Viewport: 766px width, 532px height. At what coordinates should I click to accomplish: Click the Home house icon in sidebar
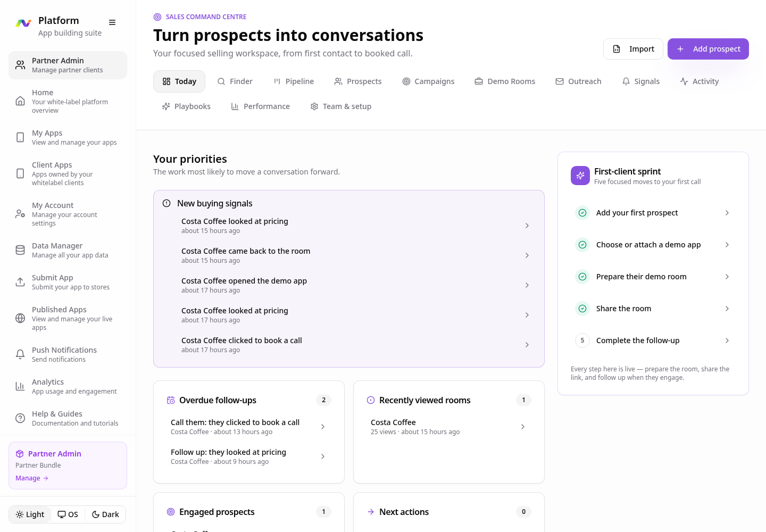(20, 101)
